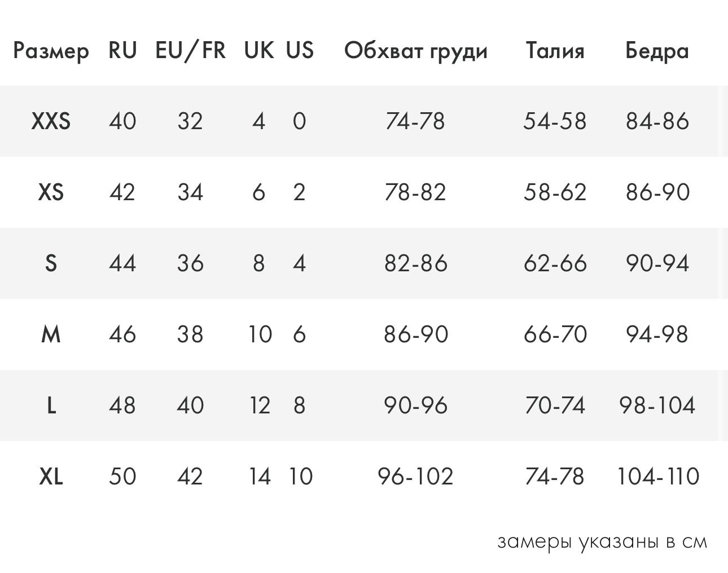
Task: Click waist value 62-66 in S row
Action: tap(555, 263)
